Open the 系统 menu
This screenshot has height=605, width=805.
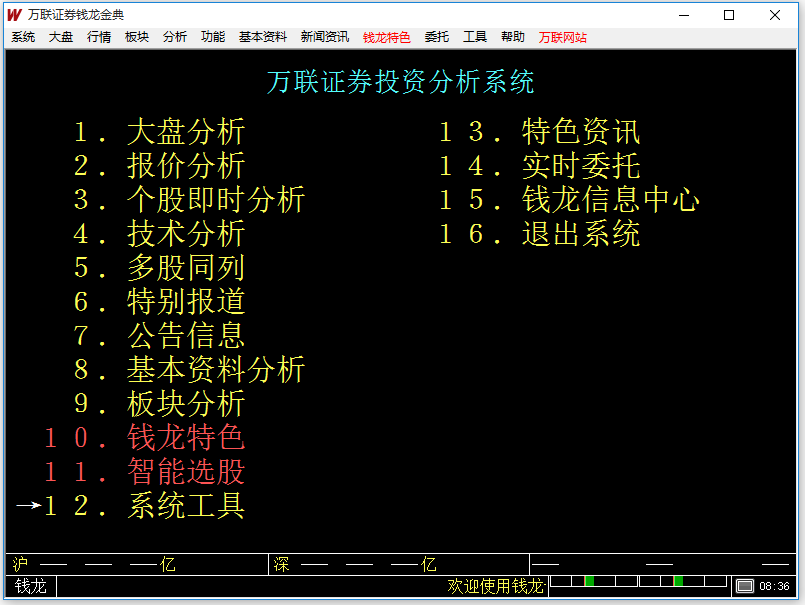(x=23, y=37)
